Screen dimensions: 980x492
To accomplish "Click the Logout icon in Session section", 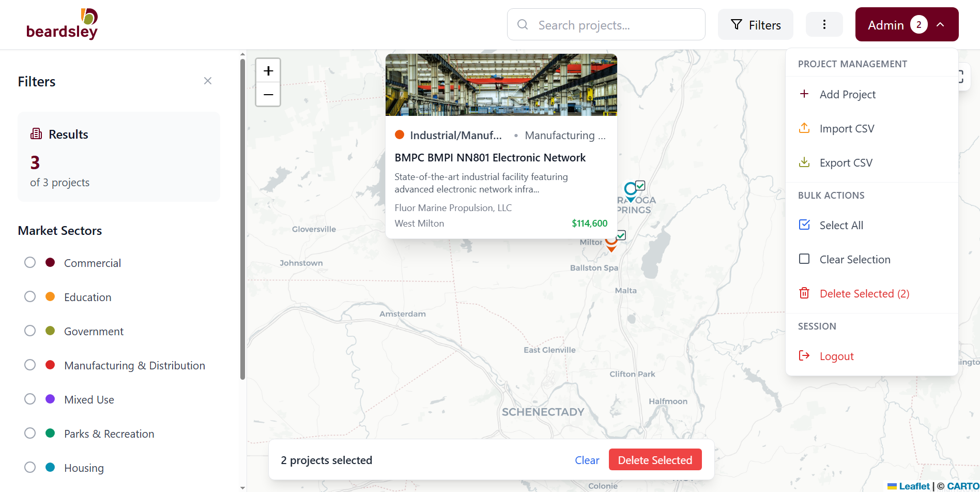I will [804, 356].
